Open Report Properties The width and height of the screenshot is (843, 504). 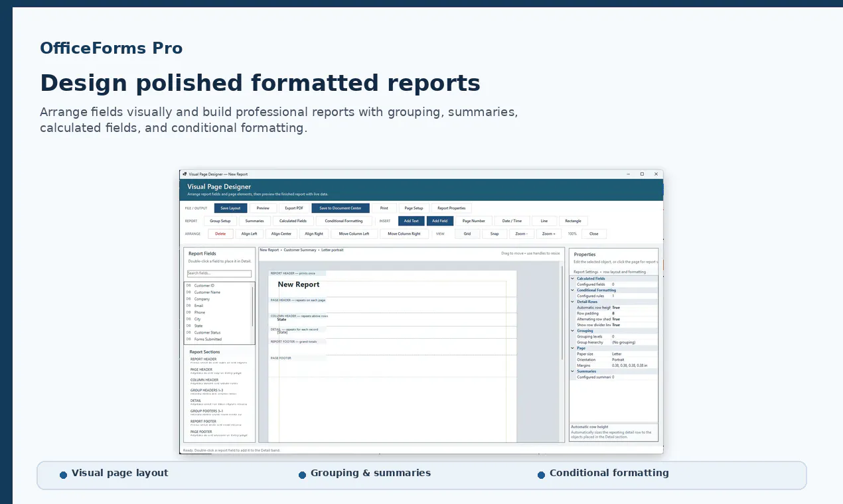point(451,208)
